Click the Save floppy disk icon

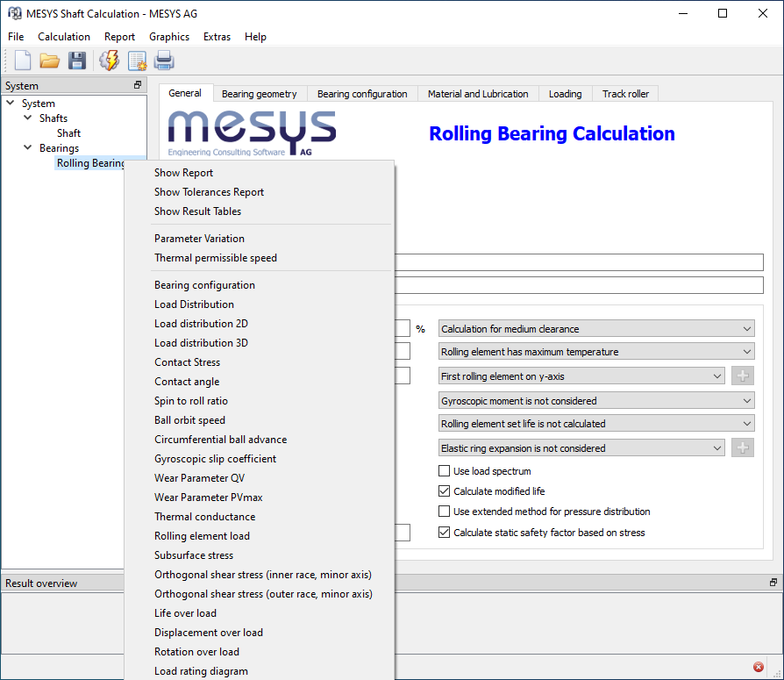77,61
